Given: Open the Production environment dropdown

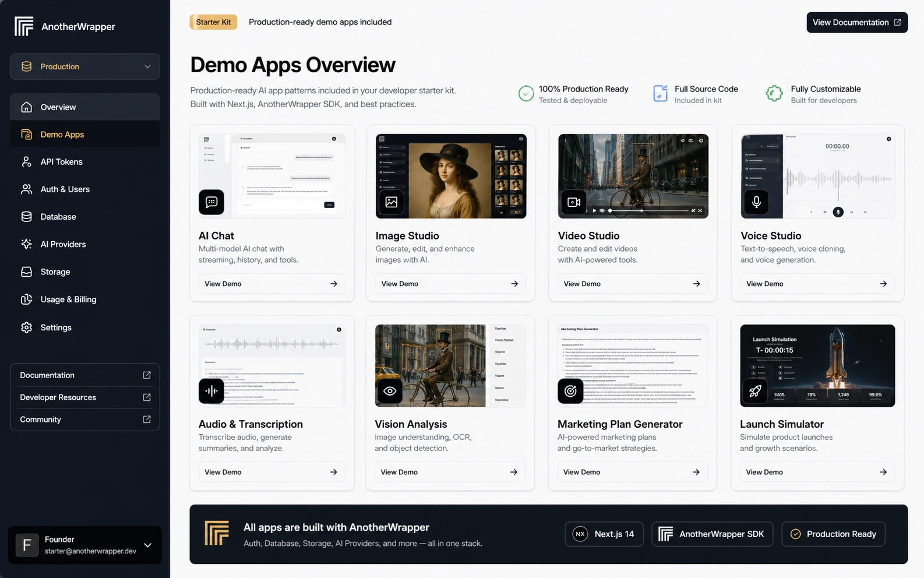Looking at the screenshot, I should (x=85, y=66).
